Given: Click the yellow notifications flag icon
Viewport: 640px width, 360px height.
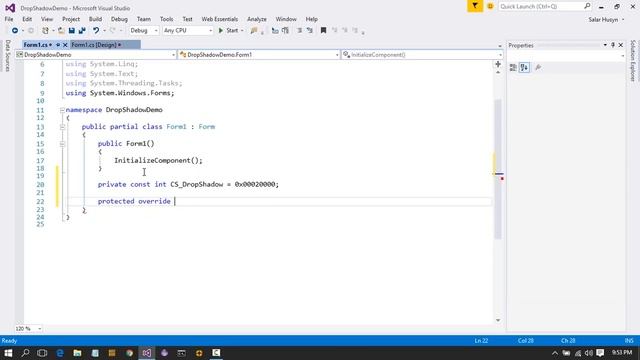Looking at the screenshot, I should [x=475, y=6].
